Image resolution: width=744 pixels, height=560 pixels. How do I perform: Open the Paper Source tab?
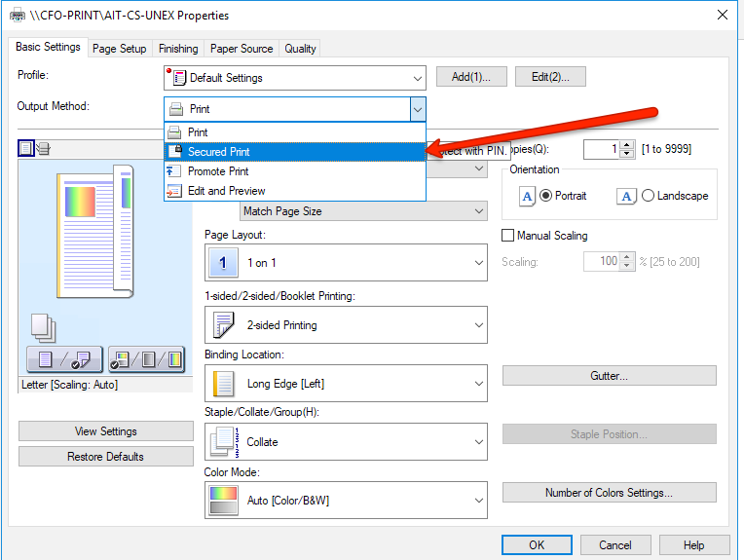coord(242,49)
